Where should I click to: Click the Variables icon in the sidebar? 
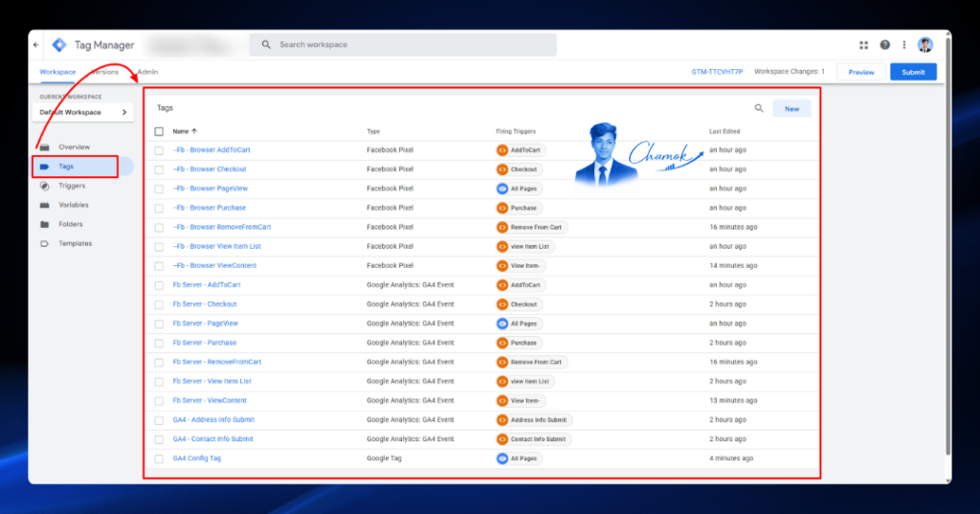(44, 205)
